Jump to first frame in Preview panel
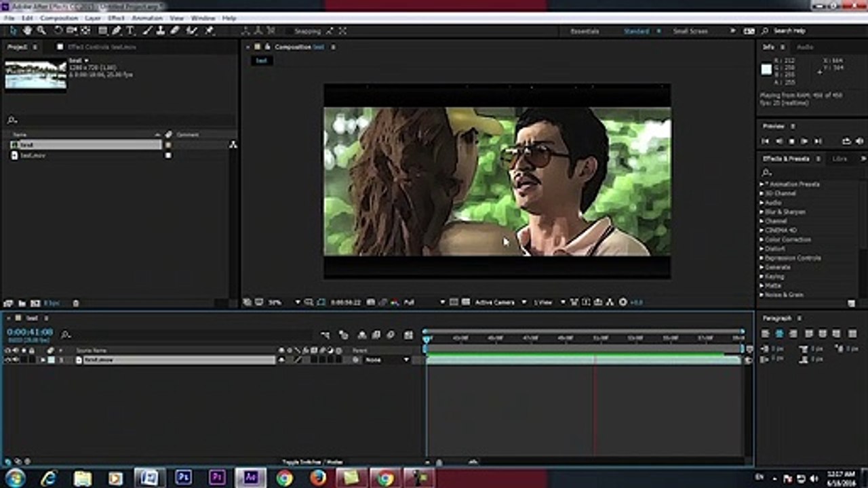 coord(766,141)
